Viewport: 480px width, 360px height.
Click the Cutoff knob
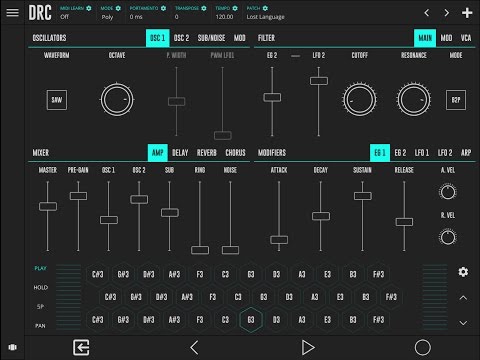point(360,100)
